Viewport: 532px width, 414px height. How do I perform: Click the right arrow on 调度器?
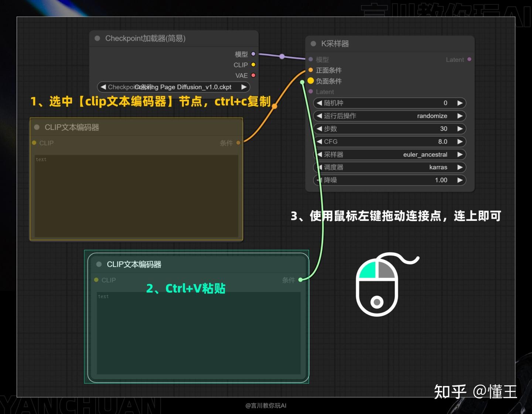[460, 167]
